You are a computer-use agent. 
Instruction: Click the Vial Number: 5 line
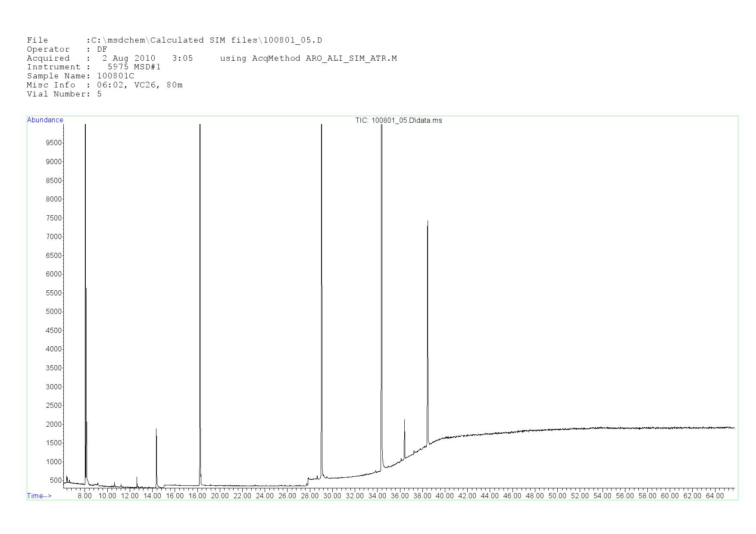(x=64, y=94)
